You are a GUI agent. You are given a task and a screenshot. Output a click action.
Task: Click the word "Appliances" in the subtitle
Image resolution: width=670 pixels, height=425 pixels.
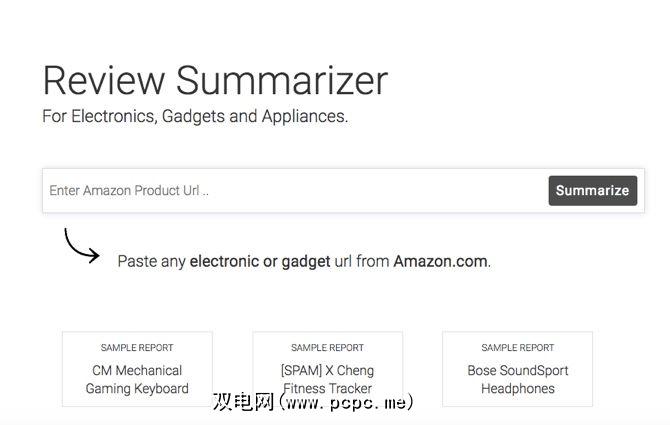point(303,116)
